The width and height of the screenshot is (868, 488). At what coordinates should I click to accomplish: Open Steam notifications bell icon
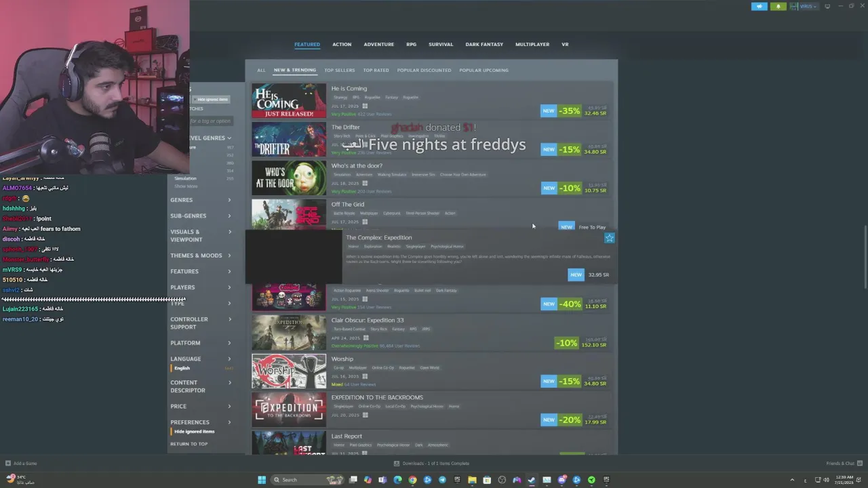point(778,6)
